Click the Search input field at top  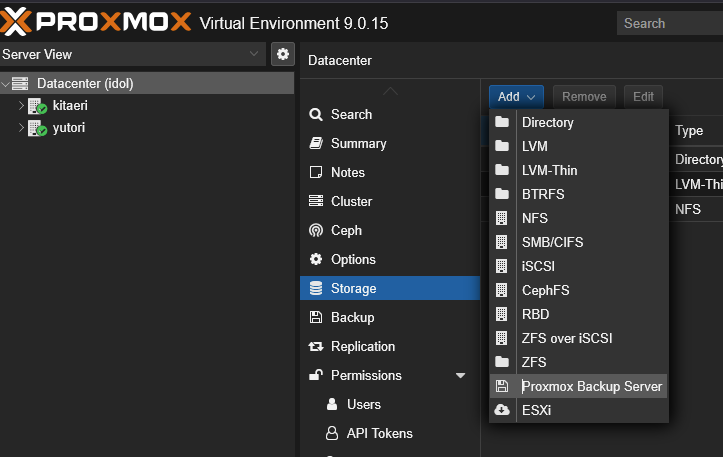670,23
